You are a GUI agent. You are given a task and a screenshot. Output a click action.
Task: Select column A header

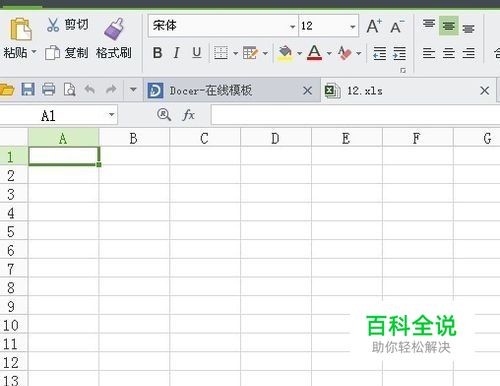click(x=63, y=138)
